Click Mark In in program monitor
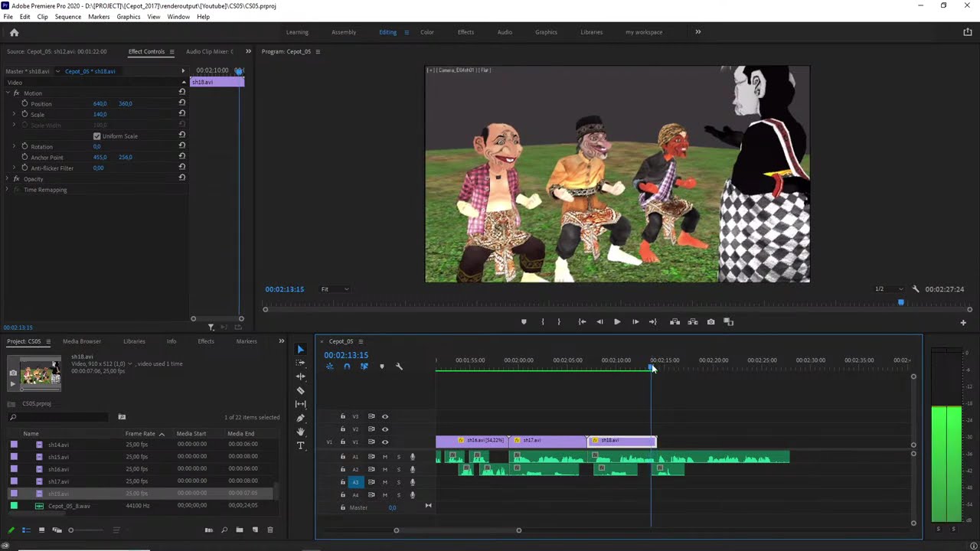The image size is (980, 551). [x=543, y=322]
